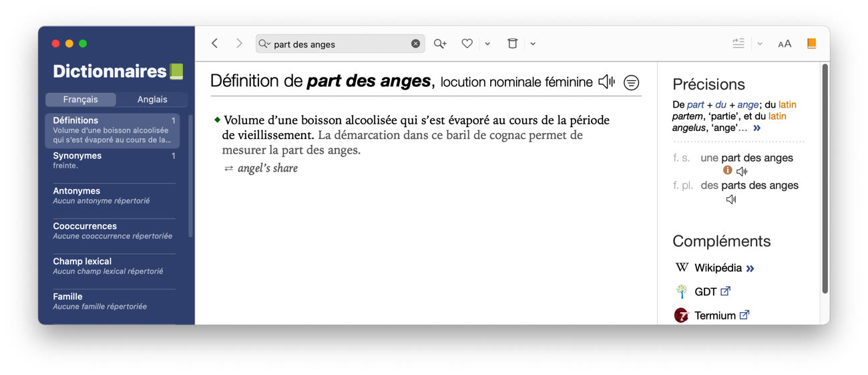Click the magnifier plus search icon
This screenshot has height=375, width=868.
coord(439,43)
